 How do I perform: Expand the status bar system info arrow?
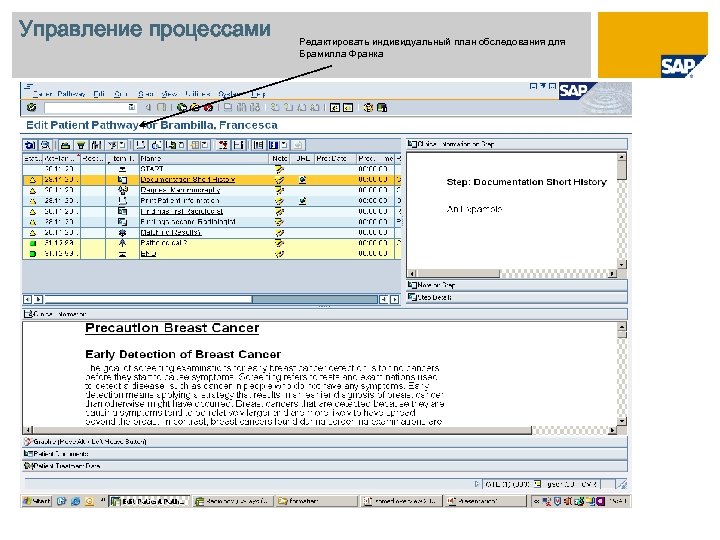477,484
